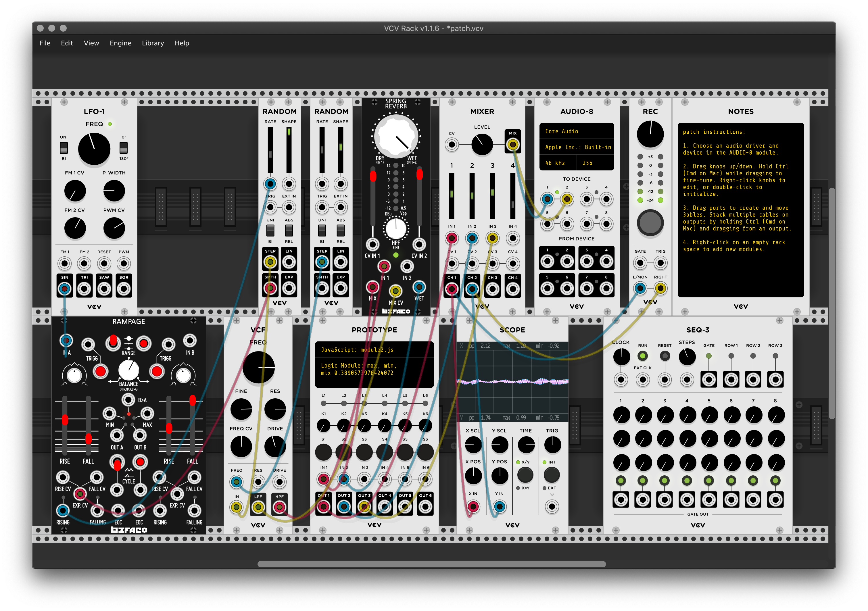
Task: Toggle second RANDOM module ABS/REL switch
Action: [341, 230]
